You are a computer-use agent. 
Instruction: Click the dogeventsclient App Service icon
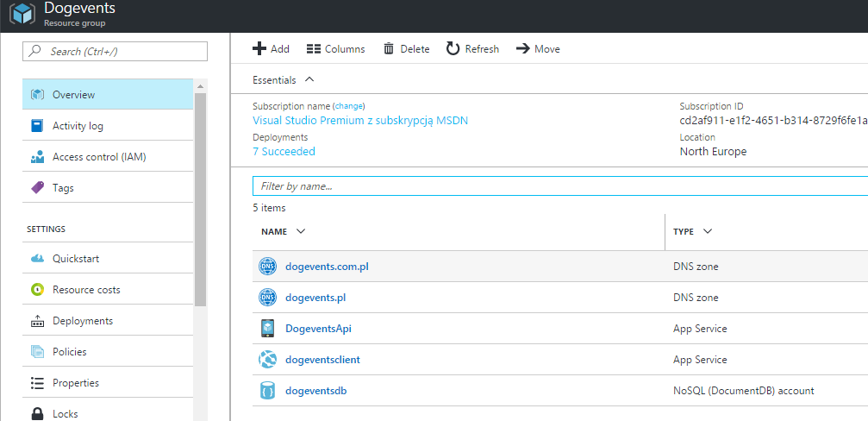(267, 360)
